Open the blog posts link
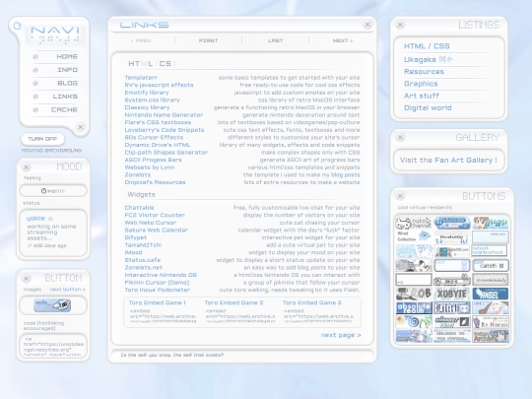 click(345, 174)
